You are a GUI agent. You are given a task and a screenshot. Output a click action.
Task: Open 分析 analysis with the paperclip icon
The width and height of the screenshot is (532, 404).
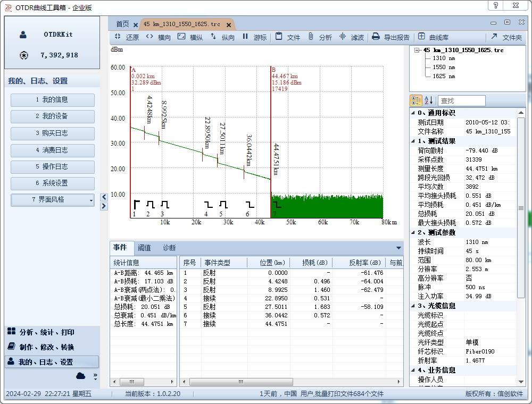click(311, 37)
